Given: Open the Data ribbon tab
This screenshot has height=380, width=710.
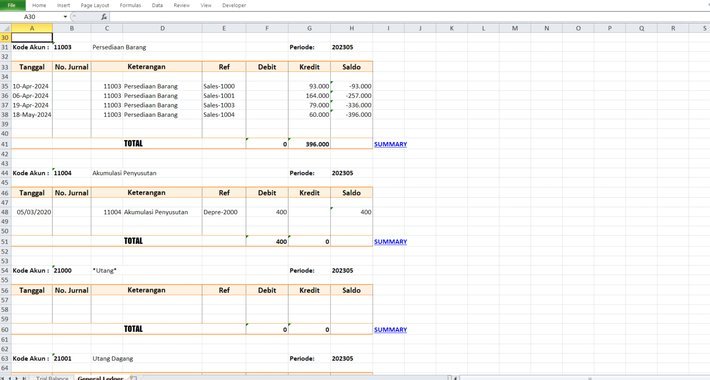Looking at the screenshot, I should (157, 5).
